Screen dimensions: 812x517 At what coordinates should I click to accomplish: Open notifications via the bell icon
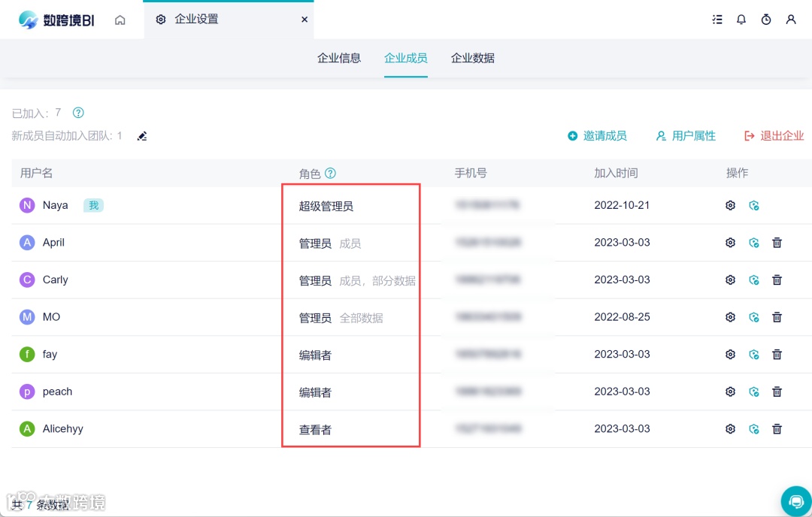point(741,20)
